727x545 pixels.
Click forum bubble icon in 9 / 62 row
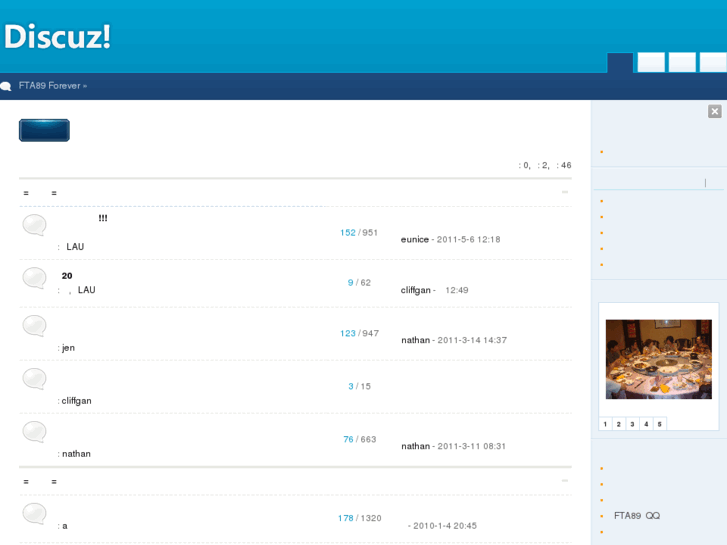[x=34, y=278]
